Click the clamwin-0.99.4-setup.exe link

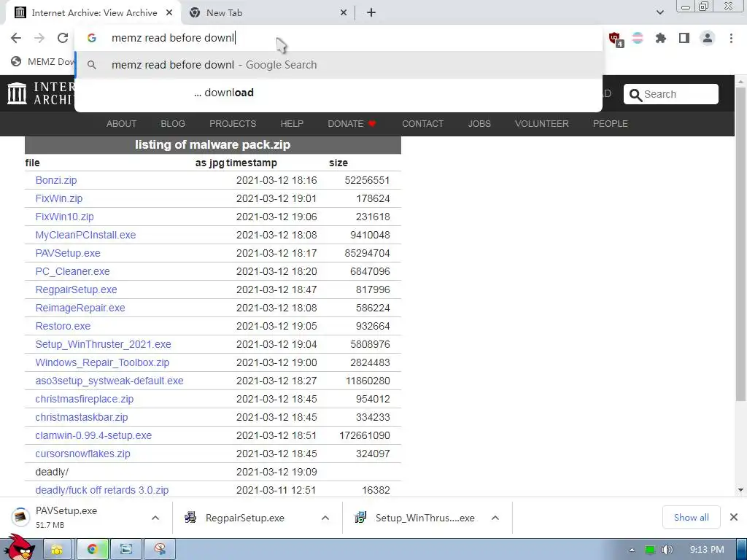tap(93, 435)
